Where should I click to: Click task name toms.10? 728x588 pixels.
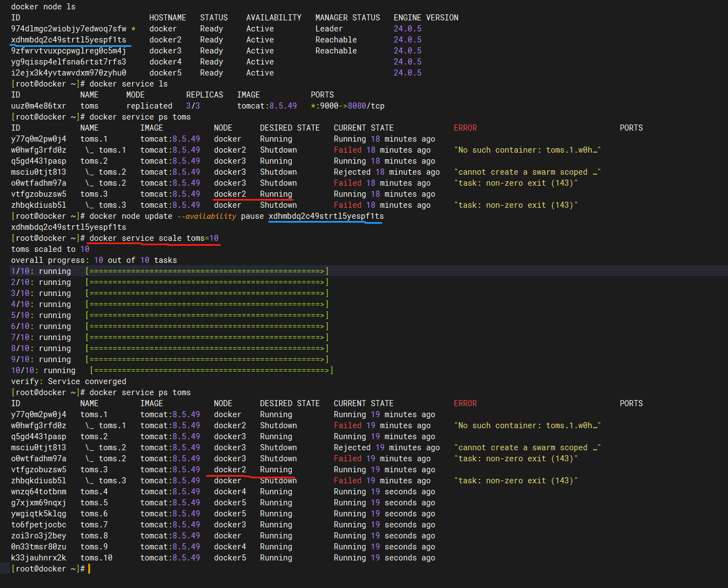click(x=96, y=558)
